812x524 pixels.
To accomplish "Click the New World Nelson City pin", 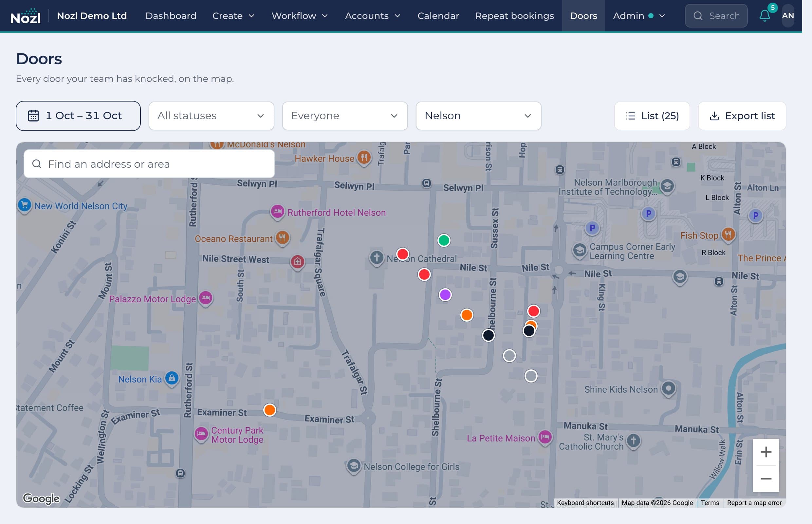I will coord(25,205).
